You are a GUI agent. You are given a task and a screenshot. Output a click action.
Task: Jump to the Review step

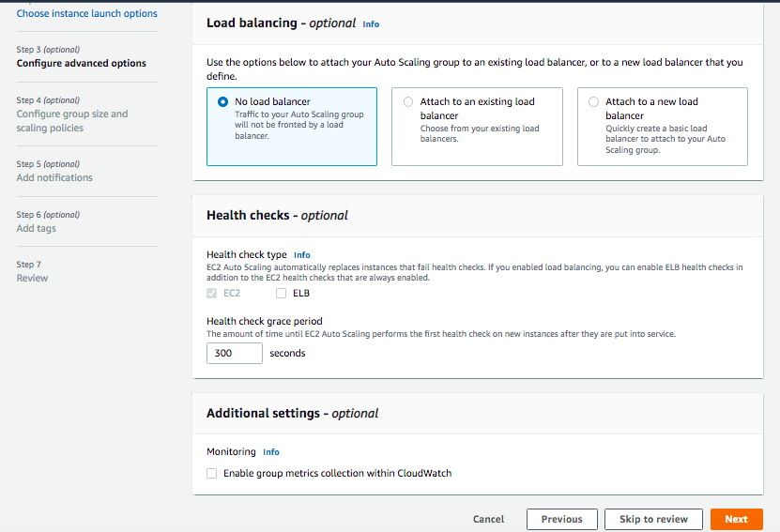coord(32,278)
